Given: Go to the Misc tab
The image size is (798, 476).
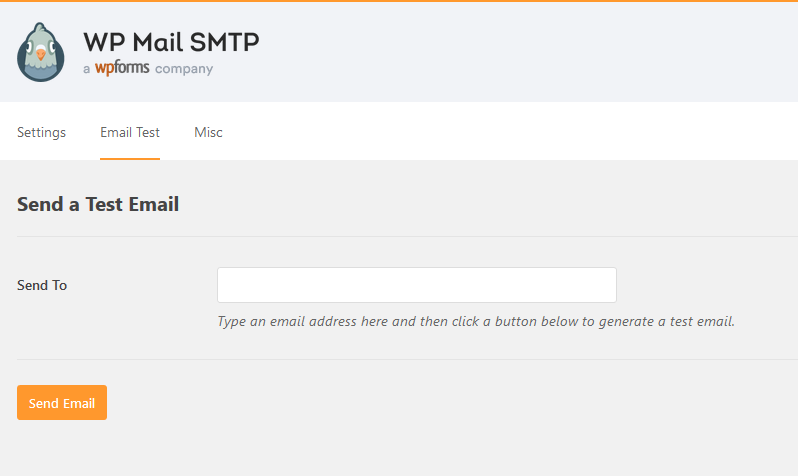Looking at the screenshot, I should pyautogui.click(x=208, y=132).
